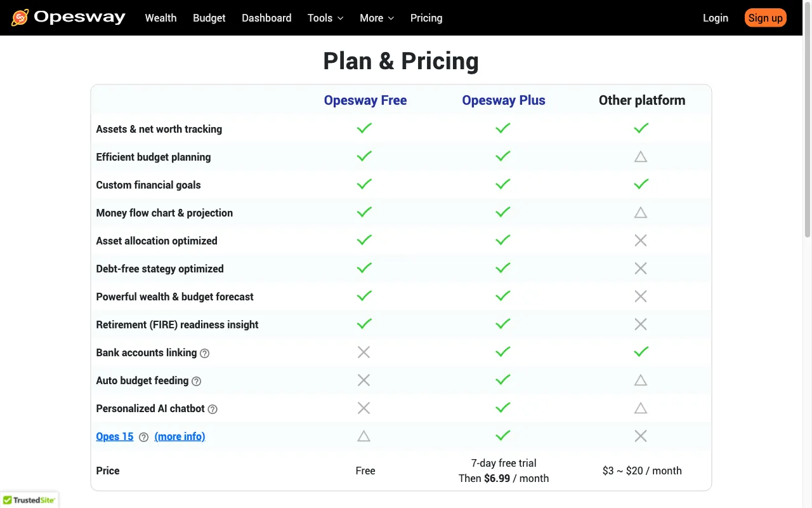Click Other platform triangle for Money flow chart row

641,212
